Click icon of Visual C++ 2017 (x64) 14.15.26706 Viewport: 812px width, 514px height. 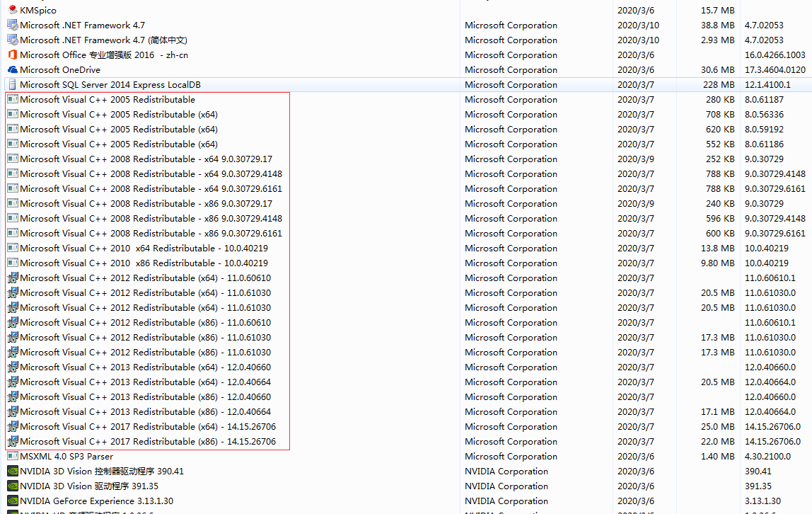(x=13, y=426)
